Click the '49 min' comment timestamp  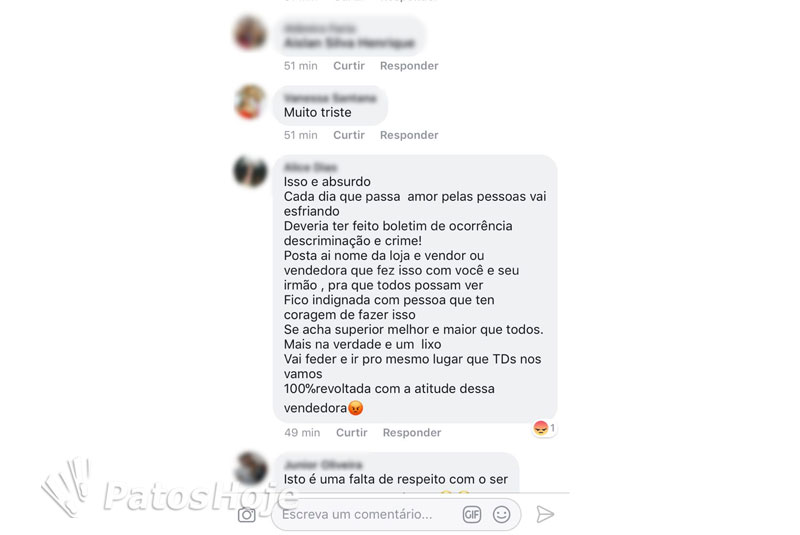302,432
